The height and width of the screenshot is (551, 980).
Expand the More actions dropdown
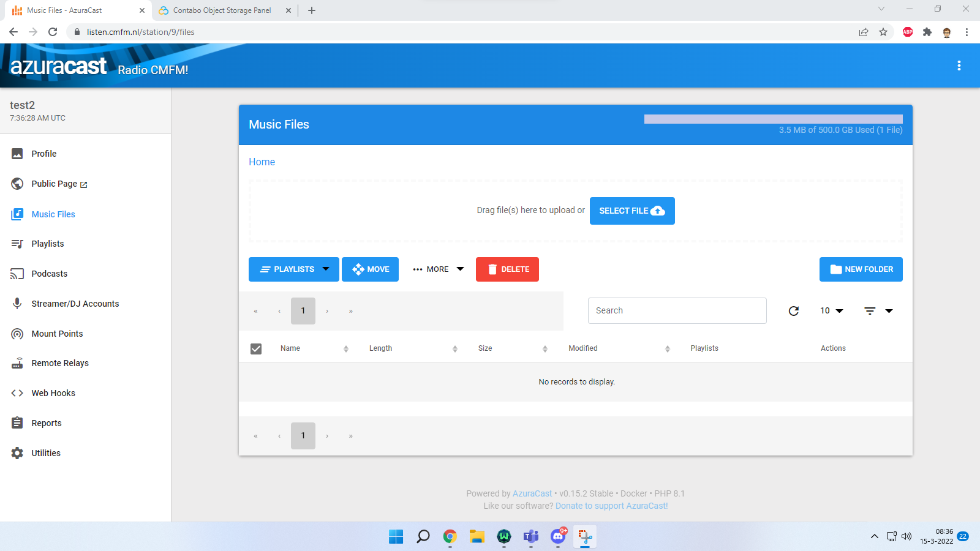click(x=438, y=269)
